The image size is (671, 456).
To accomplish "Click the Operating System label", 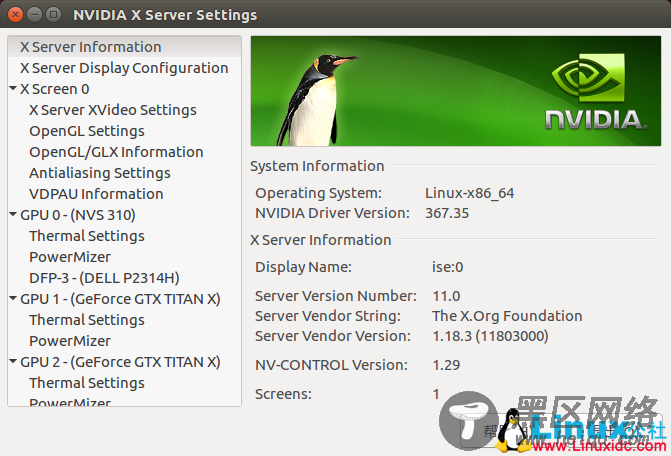I will click(x=318, y=193).
